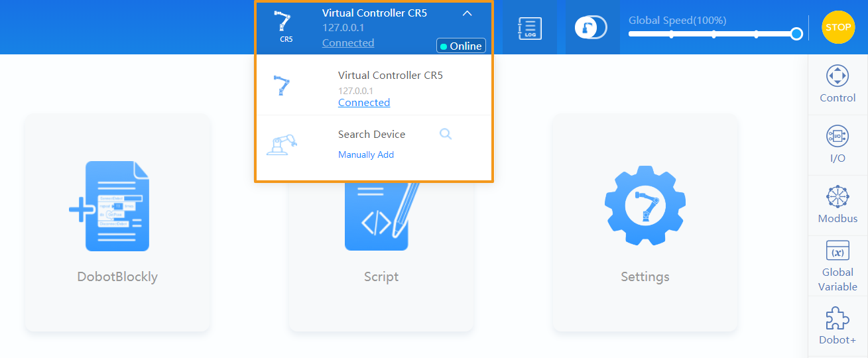868x358 pixels.
Task: Click 127.0.0.1 address in header
Action: (x=343, y=28)
